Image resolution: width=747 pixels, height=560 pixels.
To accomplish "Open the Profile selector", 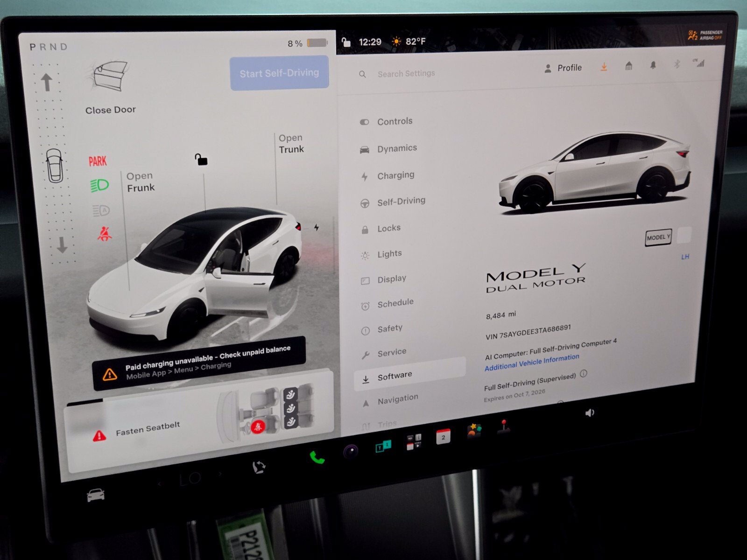I will 563,68.
